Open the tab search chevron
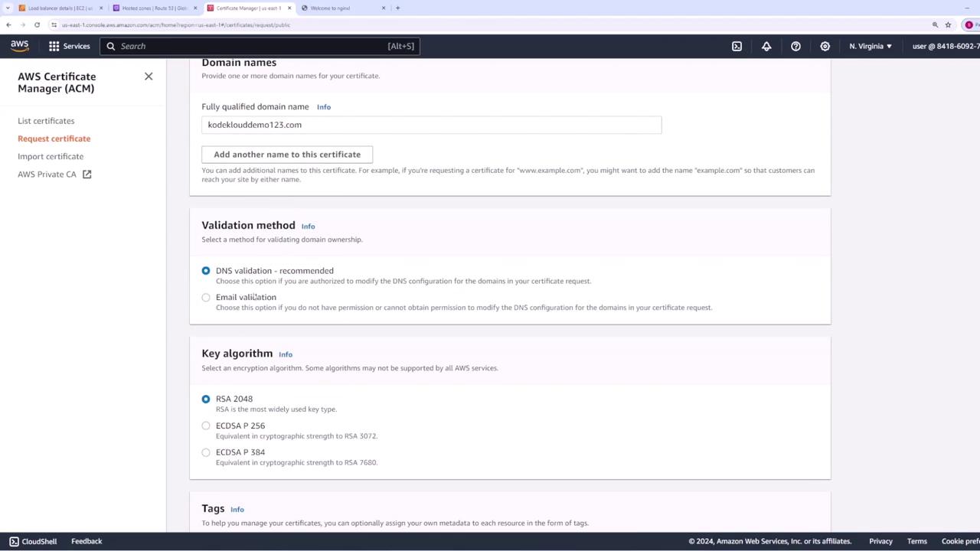This screenshot has height=551, width=980. coord(7,8)
